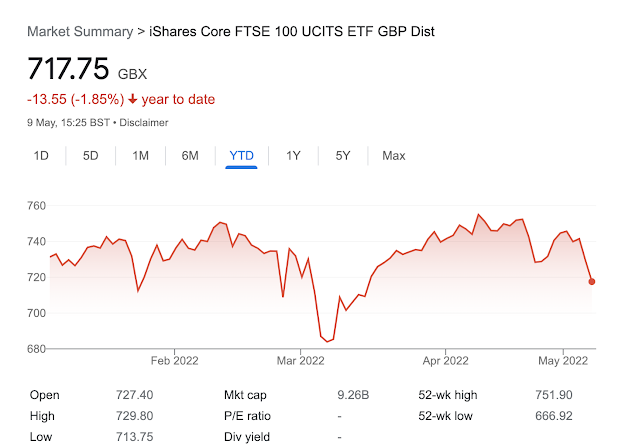Select the 5D time range tab
The height and width of the screenshot is (448, 639).
pos(90,156)
